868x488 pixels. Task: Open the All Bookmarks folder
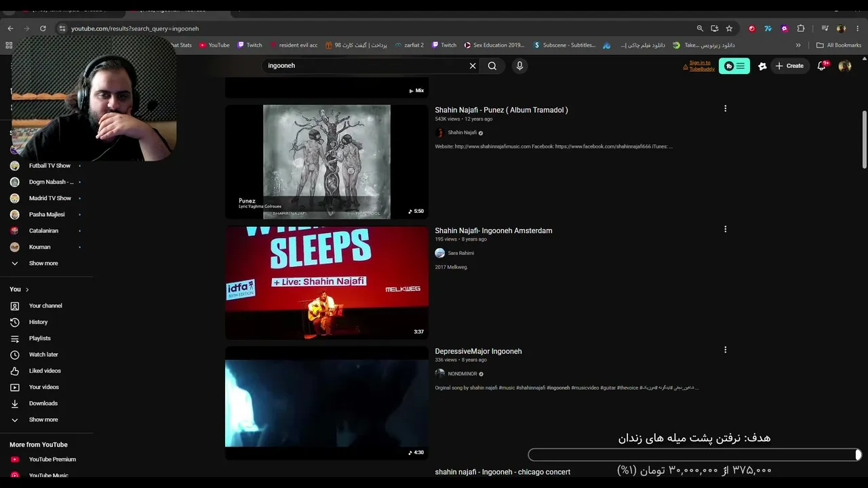(x=839, y=45)
